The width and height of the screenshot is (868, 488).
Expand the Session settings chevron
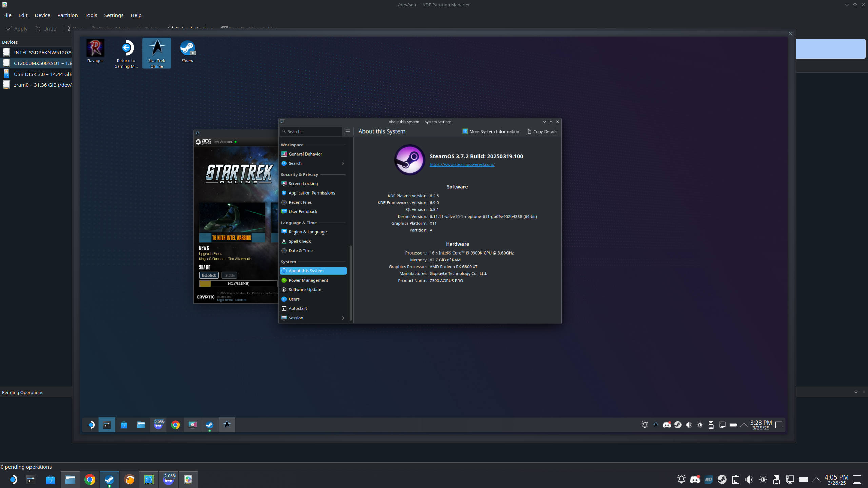(343, 318)
